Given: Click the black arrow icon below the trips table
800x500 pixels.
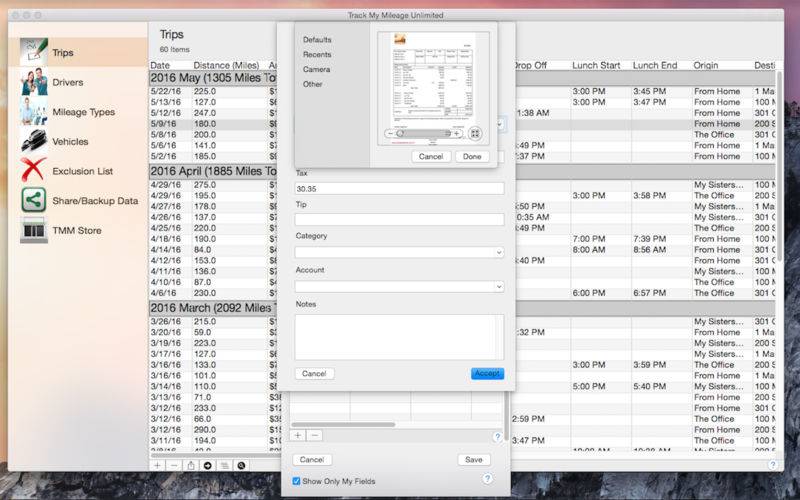Looking at the screenshot, I should pos(208,465).
